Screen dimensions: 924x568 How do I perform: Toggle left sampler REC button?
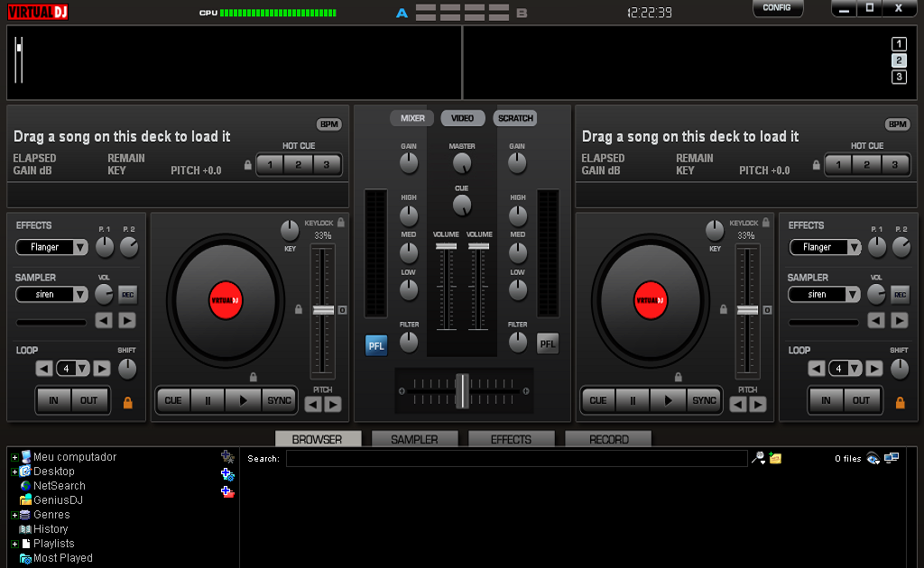click(x=127, y=295)
